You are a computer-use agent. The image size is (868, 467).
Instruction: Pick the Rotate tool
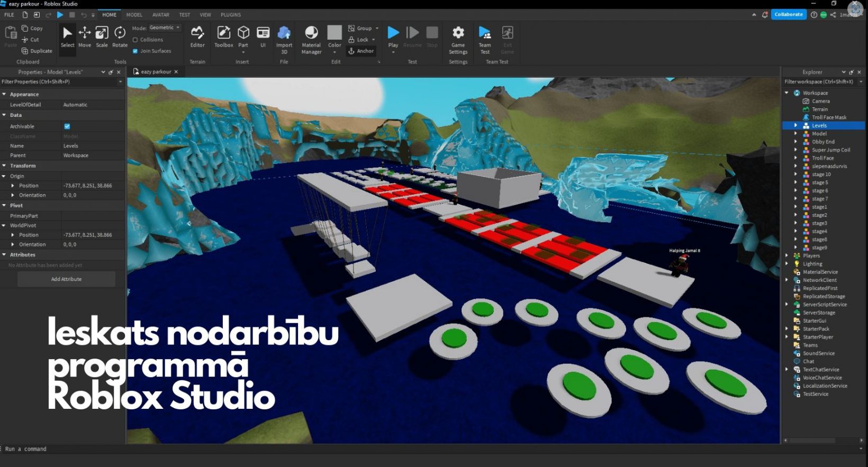coord(120,37)
